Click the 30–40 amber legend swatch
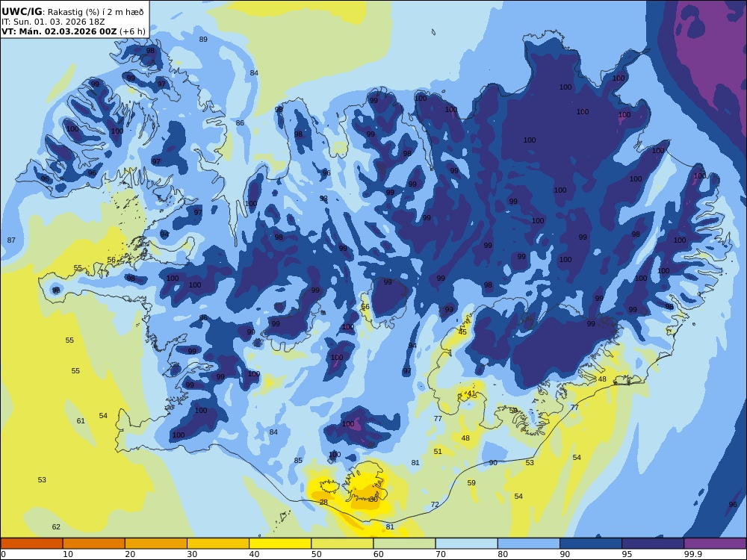747x560 pixels. [218, 544]
